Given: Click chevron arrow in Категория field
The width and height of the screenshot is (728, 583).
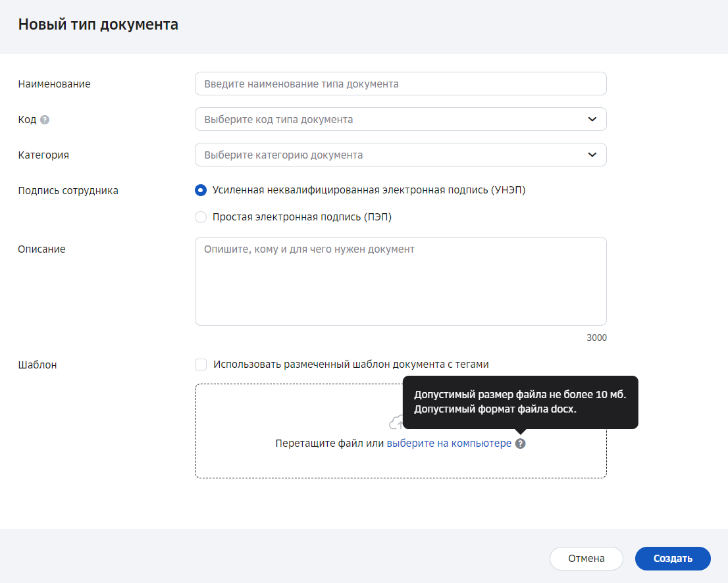Looking at the screenshot, I should [592, 155].
